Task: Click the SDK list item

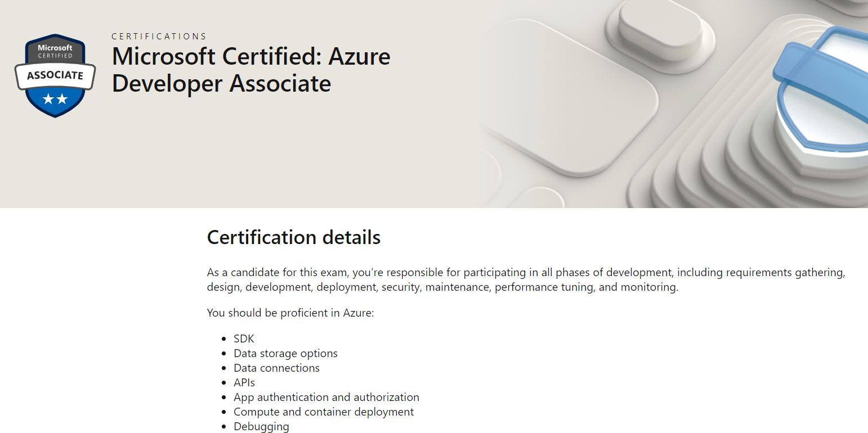Action: click(244, 339)
